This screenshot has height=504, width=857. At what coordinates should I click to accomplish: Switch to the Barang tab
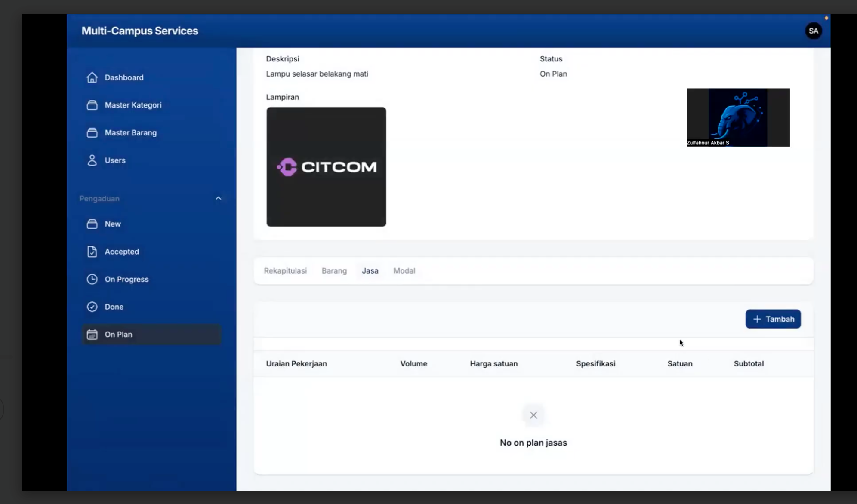tap(334, 271)
